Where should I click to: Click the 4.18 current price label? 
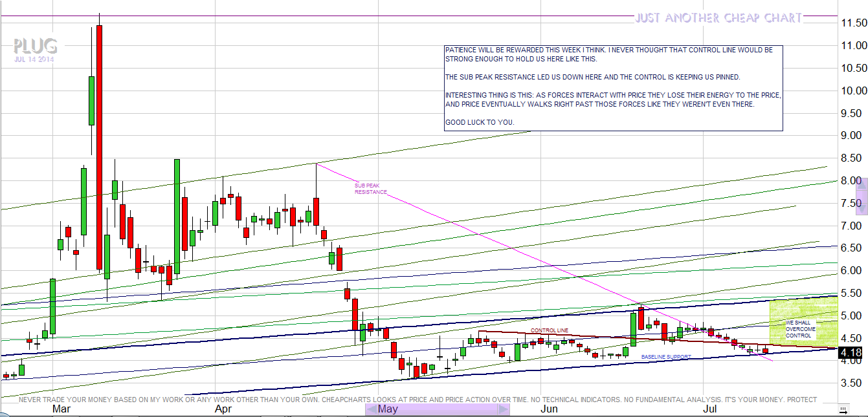(x=851, y=352)
